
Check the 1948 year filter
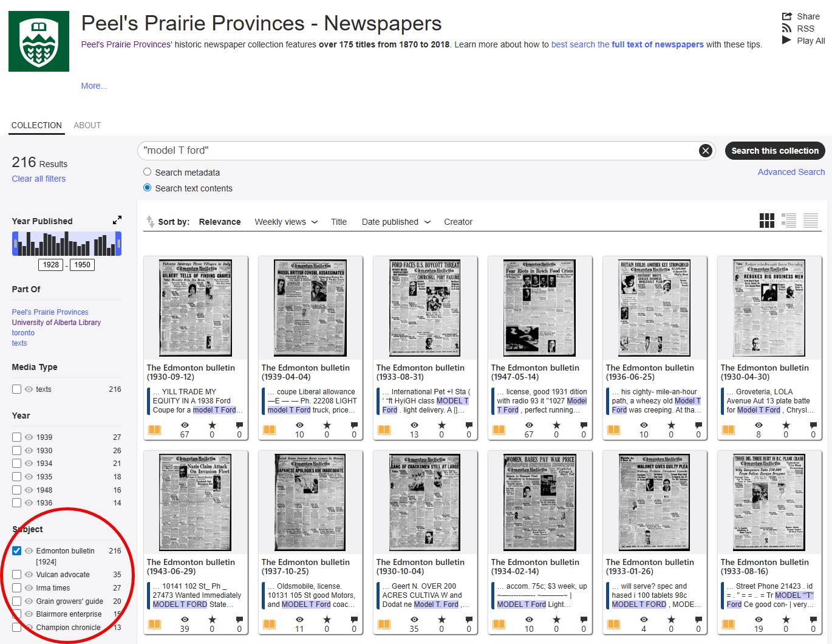tap(16, 490)
